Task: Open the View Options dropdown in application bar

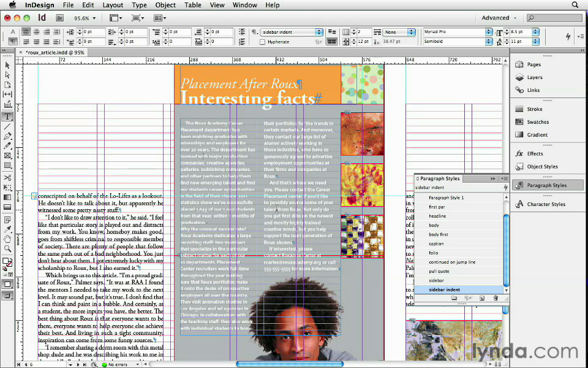Action: [115, 18]
